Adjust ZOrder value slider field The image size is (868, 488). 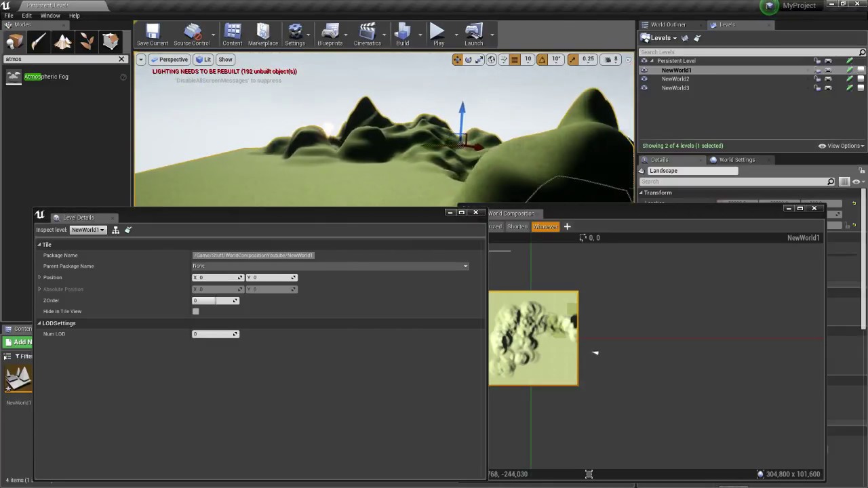pos(216,300)
